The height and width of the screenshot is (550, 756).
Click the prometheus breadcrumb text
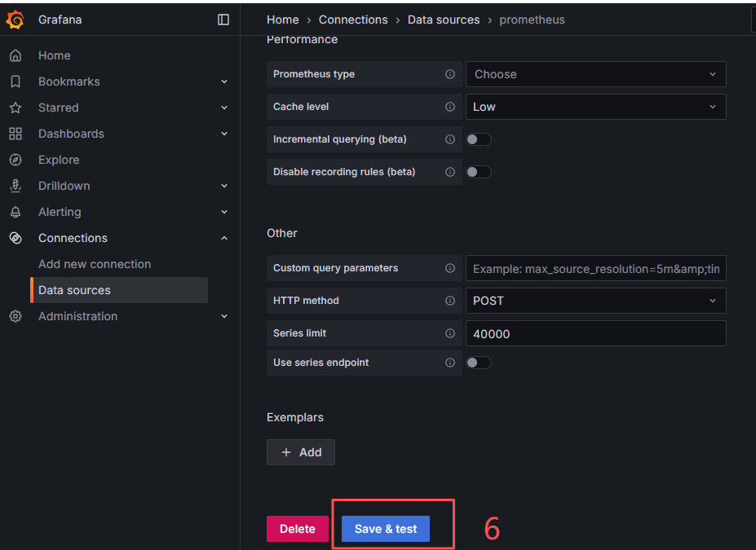(532, 20)
